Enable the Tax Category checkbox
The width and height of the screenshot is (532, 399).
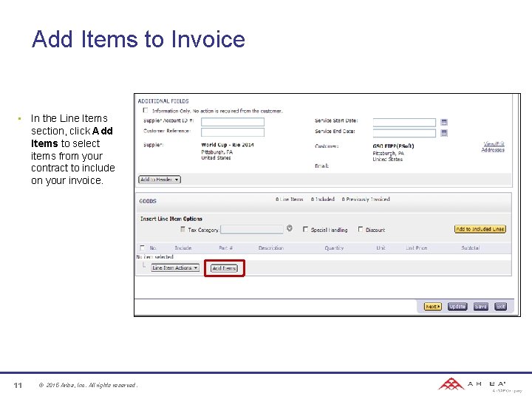coord(183,229)
